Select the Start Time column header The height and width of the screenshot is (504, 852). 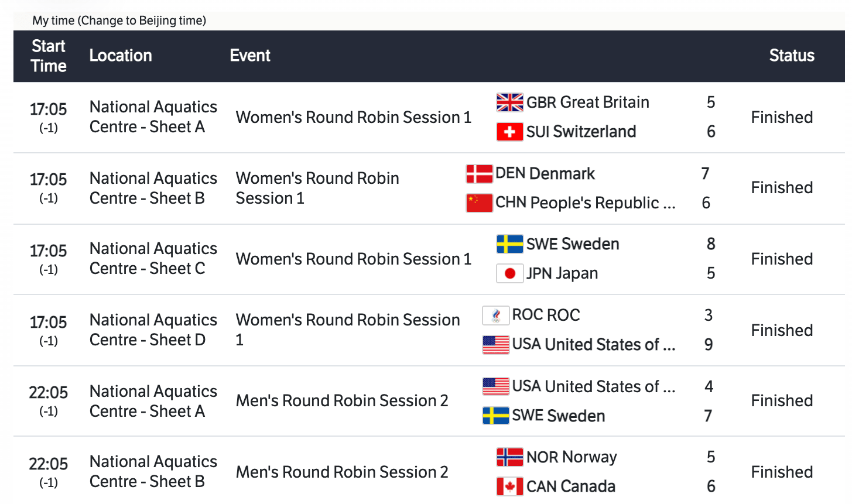(x=49, y=56)
